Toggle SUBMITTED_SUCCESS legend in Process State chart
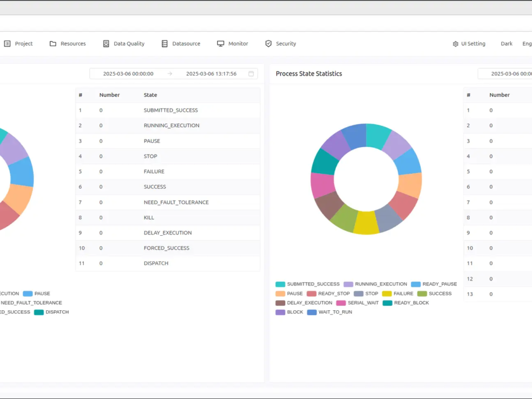Screen dimensions: 532x399 (x=308, y=284)
